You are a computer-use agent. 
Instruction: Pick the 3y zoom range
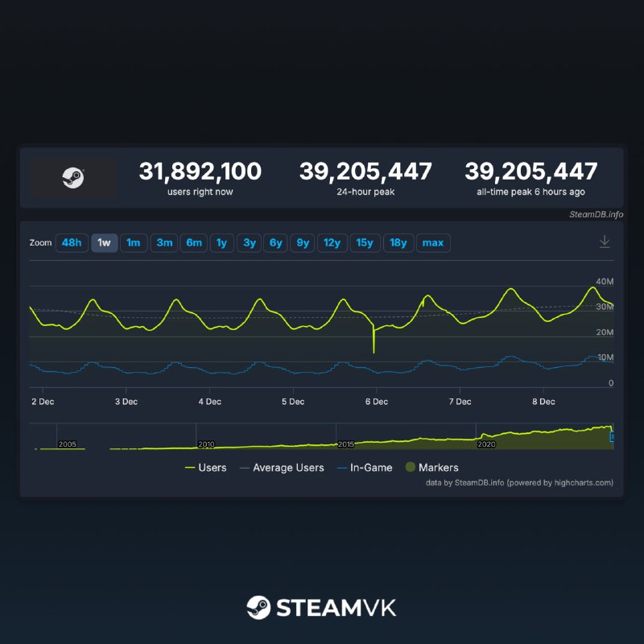point(249,243)
